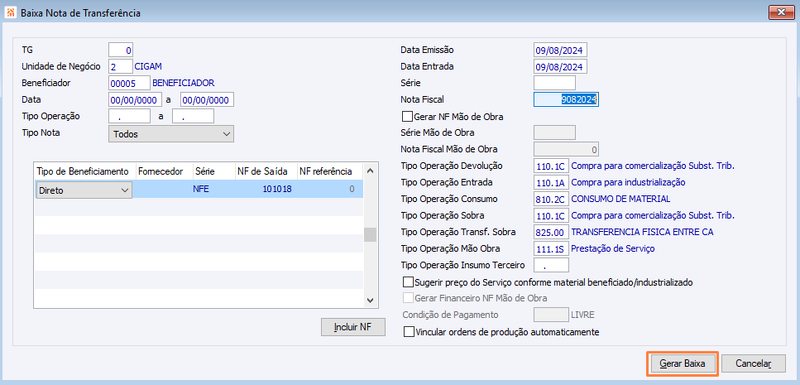Click the Tipo Operação Transf. Sobra field
The image size is (800, 385).
click(x=551, y=232)
